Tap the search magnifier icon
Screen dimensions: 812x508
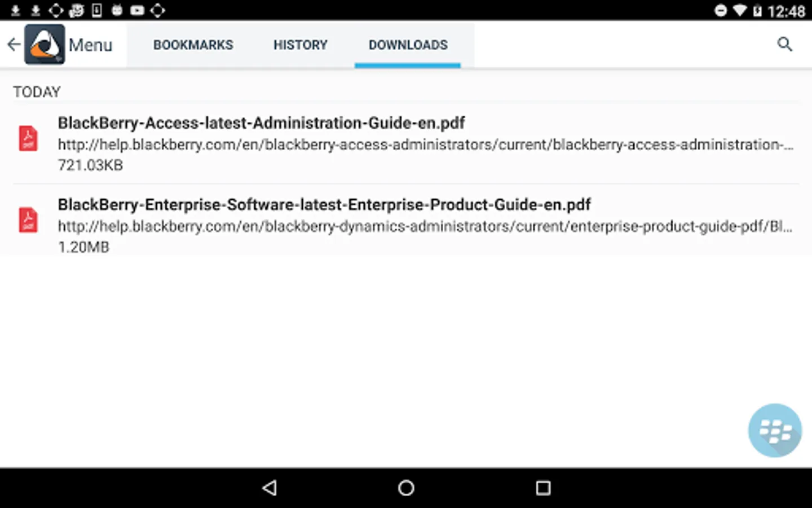(784, 45)
